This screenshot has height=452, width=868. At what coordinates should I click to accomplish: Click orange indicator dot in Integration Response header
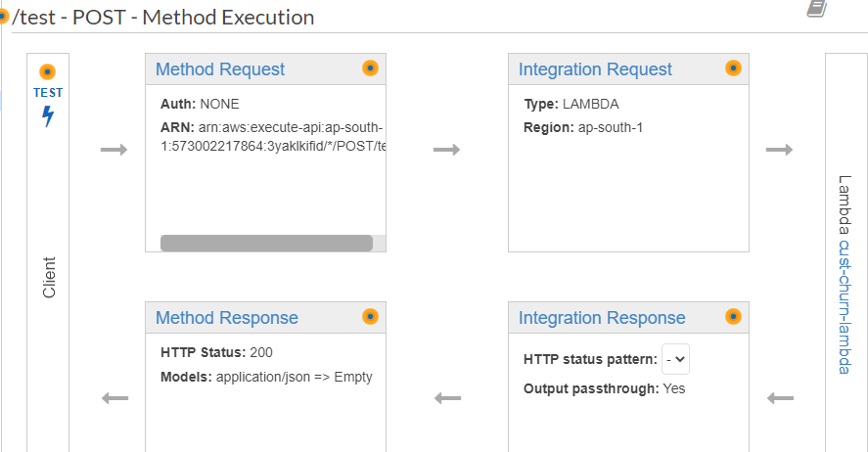pyautogui.click(x=733, y=316)
